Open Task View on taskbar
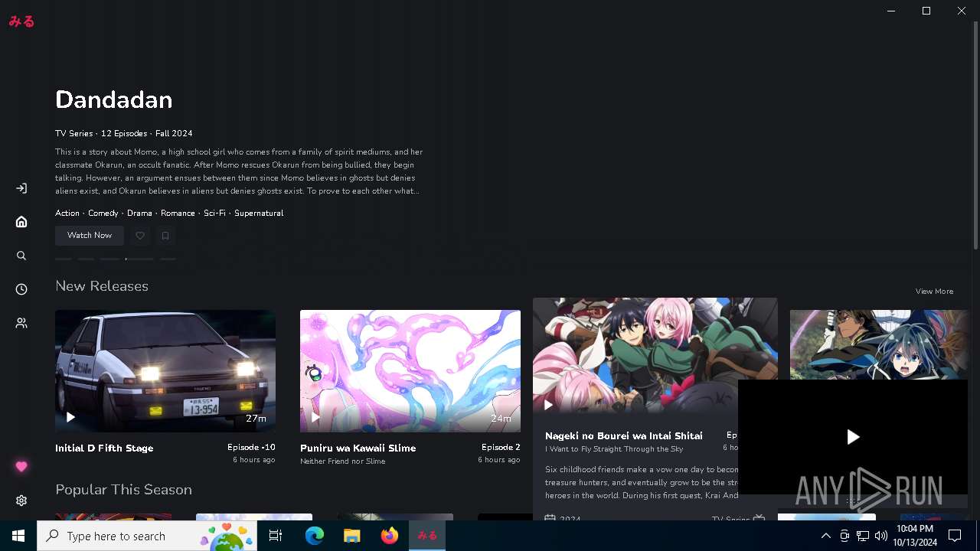 pyautogui.click(x=276, y=536)
